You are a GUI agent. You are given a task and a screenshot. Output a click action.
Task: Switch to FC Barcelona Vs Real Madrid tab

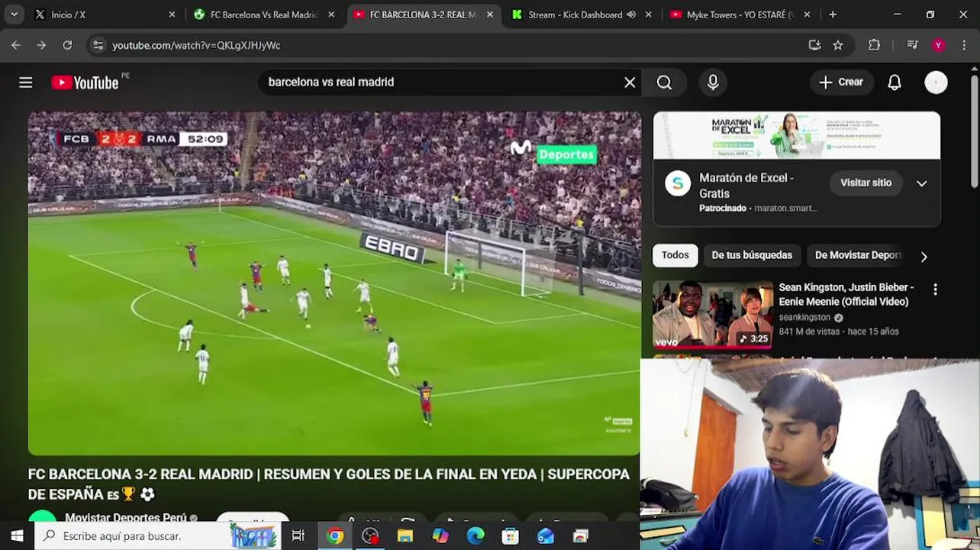264,15
